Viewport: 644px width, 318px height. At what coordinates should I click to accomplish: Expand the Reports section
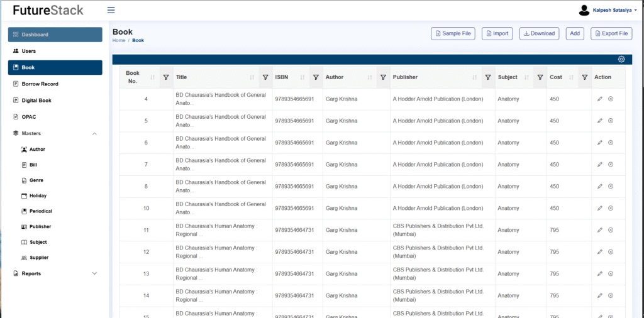(94, 273)
